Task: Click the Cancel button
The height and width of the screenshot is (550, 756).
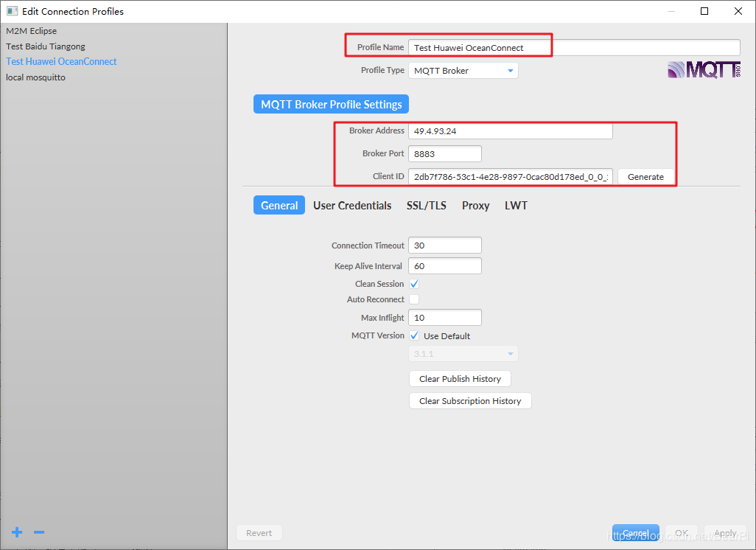Action: click(635, 533)
